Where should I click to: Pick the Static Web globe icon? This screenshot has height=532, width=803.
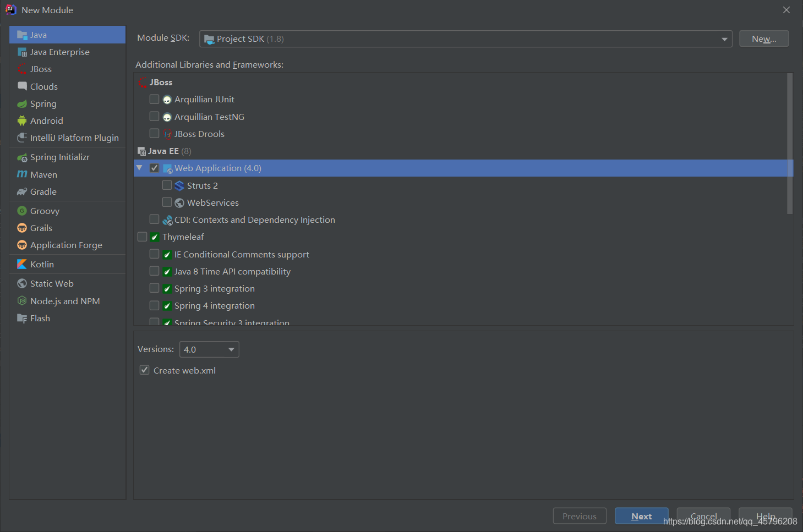(22, 283)
